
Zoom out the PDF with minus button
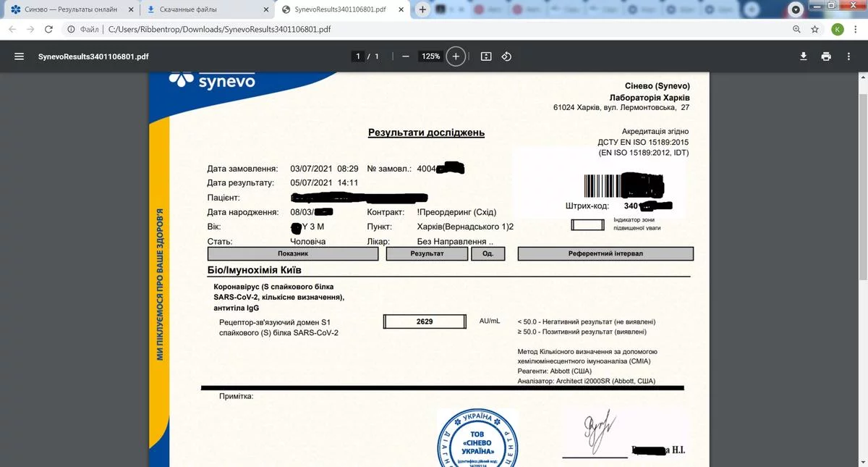(x=406, y=56)
